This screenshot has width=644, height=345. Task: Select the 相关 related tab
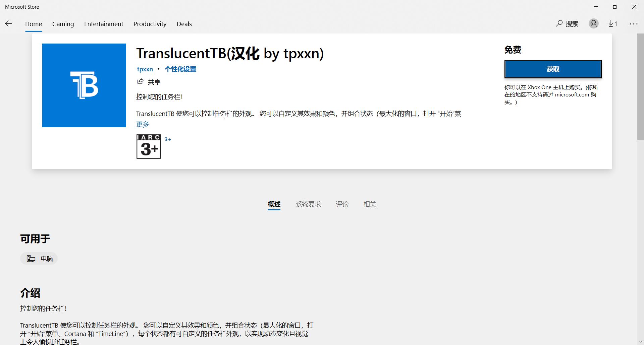[x=370, y=204]
